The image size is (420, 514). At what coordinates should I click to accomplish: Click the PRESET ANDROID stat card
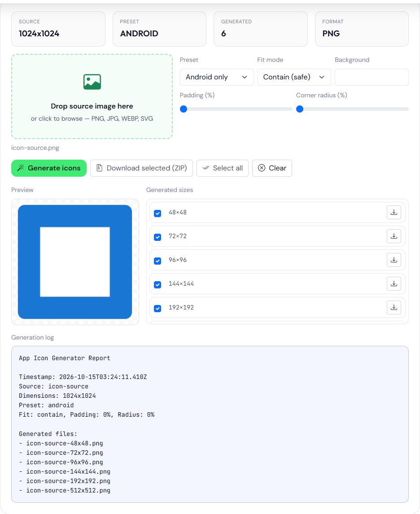159,29
